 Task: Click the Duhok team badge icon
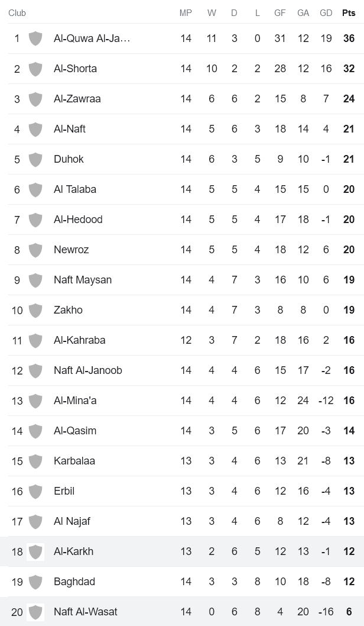(x=35, y=159)
